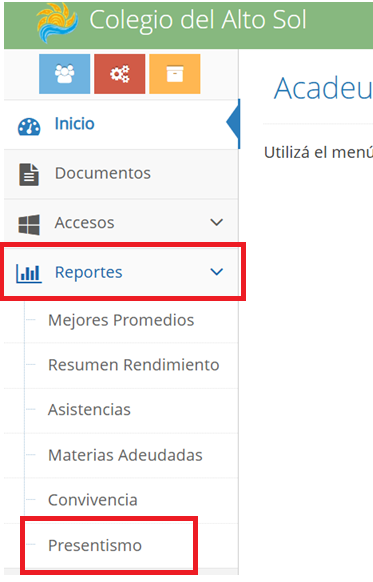This screenshot has width=373, height=582.
Task: Select Mejores Promedios report
Action: [121, 320]
